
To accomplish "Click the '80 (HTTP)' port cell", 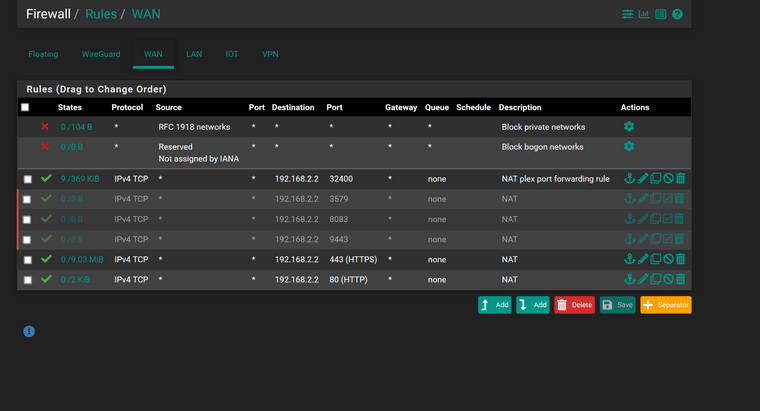I will coord(348,280).
